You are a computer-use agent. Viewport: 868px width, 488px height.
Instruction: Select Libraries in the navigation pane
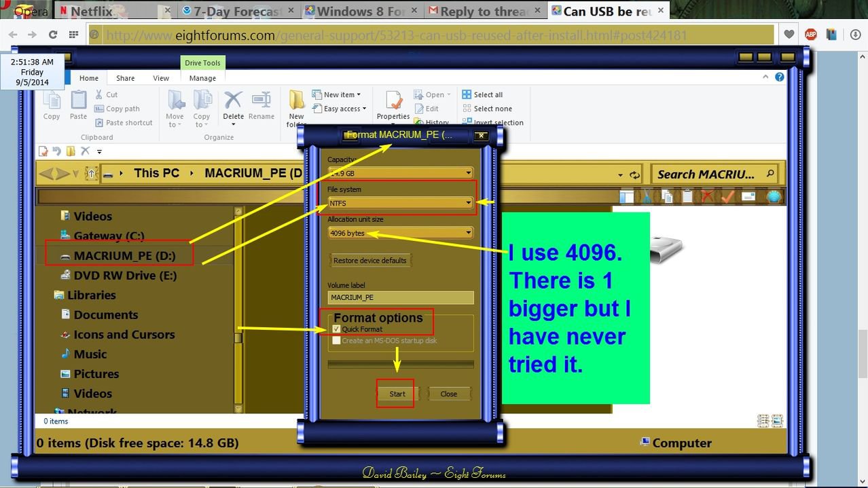84,295
